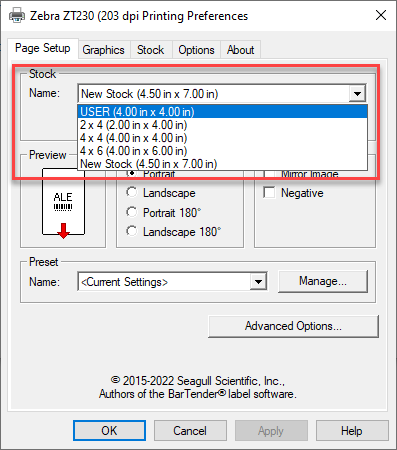Click the Manage... button
397x450 pixels.
pyautogui.click(x=323, y=281)
